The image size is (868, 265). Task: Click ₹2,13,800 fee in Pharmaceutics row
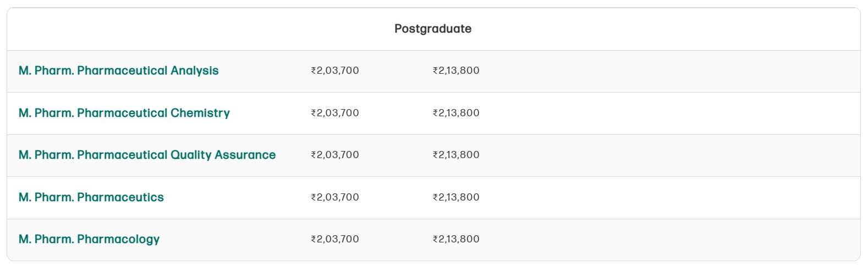pyautogui.click(x=456, y=197)
